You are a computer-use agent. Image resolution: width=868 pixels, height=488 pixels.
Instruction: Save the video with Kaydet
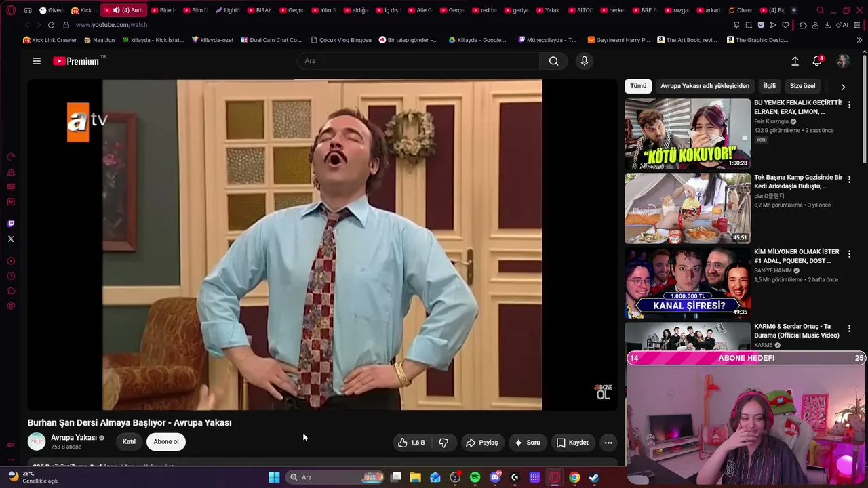(x=573, y=443)
